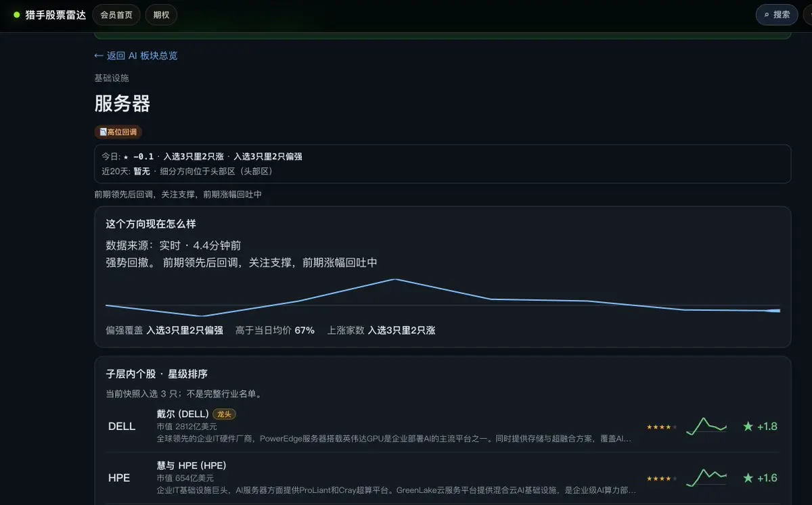Viewport: 812px width, 505px height.
Task: Open DELL's green sparkline chart
Action: coord(706,427)
